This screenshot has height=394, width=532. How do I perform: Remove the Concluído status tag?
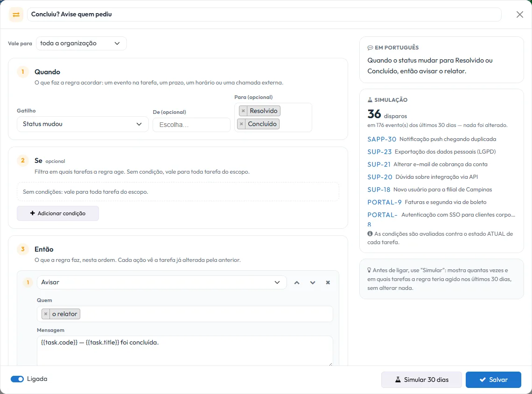click(241, 124)
